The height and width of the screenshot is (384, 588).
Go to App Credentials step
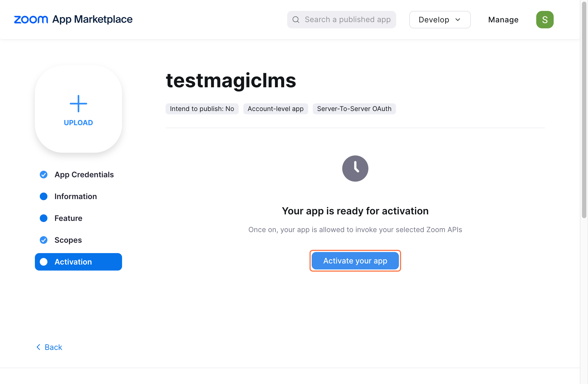pyautogui.click(x=78, y=175)
